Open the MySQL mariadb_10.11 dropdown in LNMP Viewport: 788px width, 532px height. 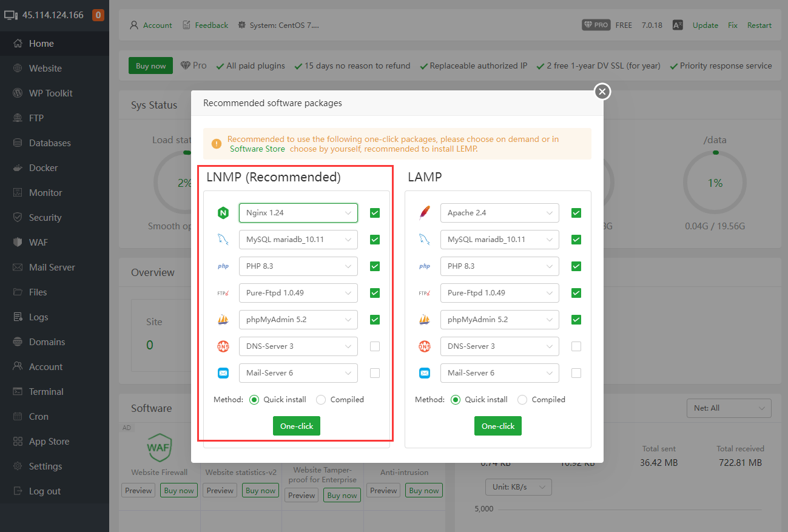click(298, 240)
